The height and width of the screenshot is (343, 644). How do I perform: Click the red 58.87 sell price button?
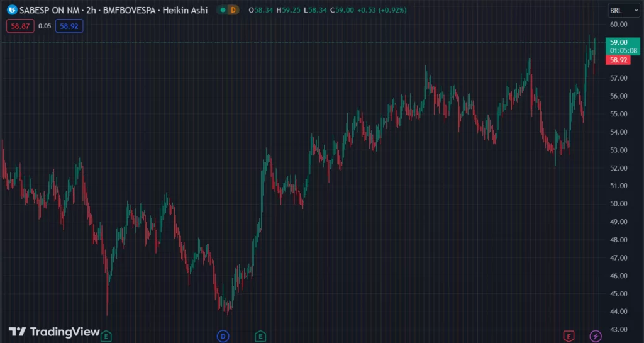coord(20,26)
